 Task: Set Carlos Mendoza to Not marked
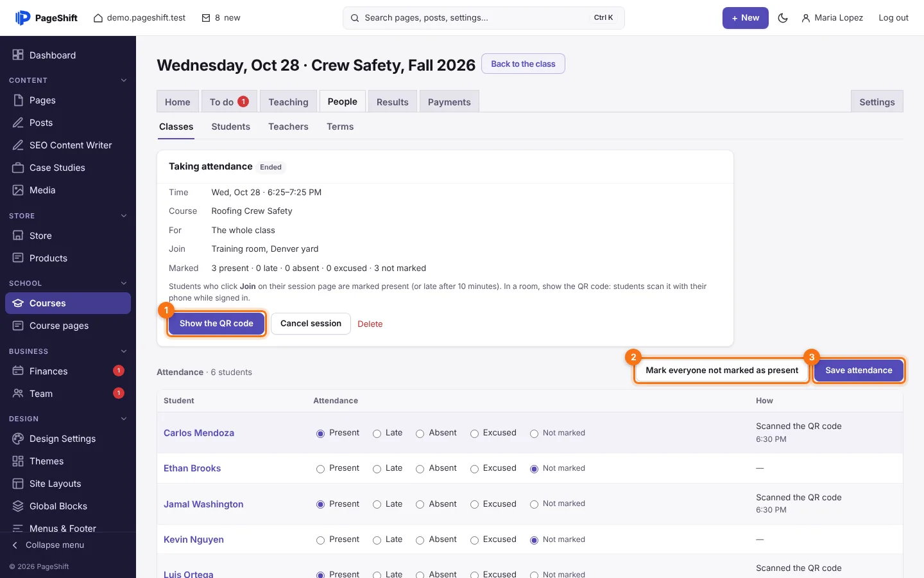[534, 433]
